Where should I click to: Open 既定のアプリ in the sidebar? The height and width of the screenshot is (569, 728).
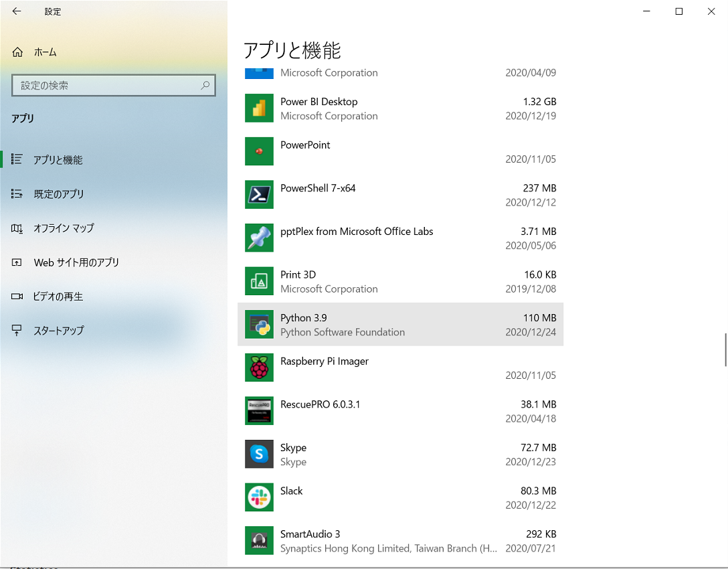114,193
